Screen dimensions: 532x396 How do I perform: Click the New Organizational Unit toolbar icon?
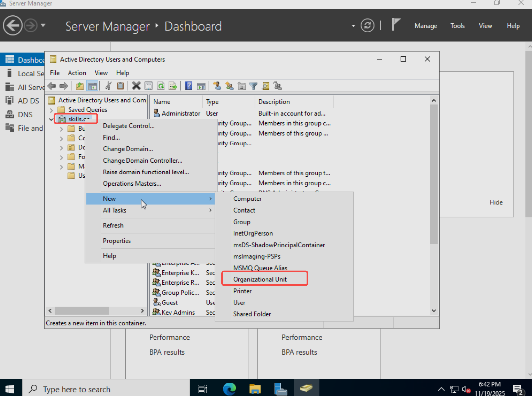tap(241, 86)
